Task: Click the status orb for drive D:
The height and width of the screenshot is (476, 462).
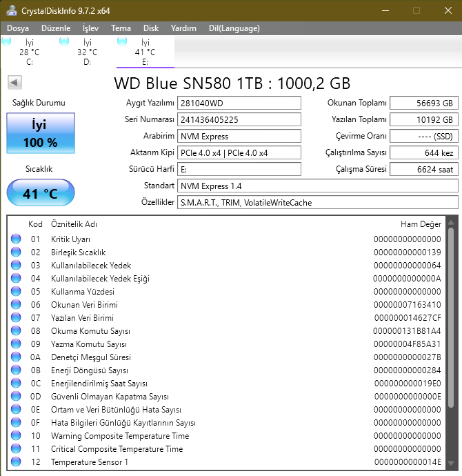Action: click(64, 41)
